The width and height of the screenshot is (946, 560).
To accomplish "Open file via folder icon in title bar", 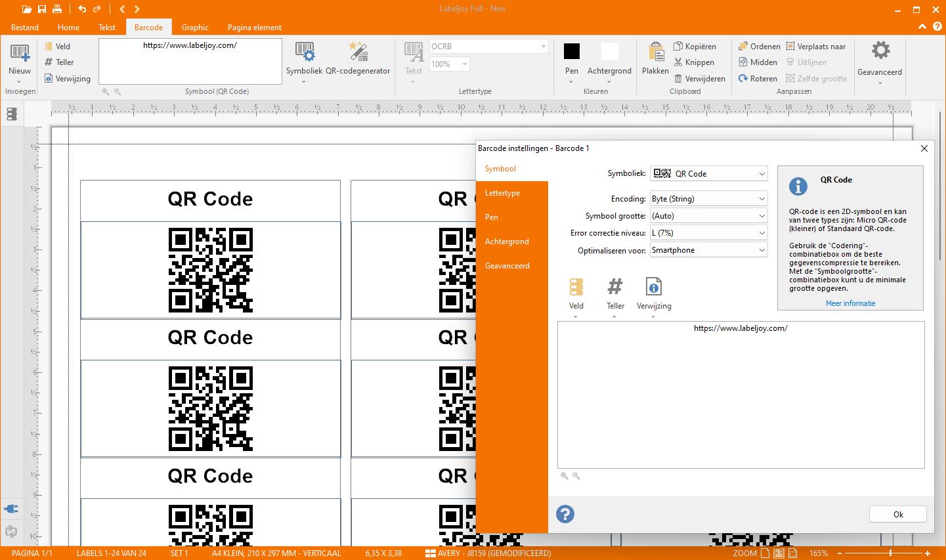I will pos(27,9).
